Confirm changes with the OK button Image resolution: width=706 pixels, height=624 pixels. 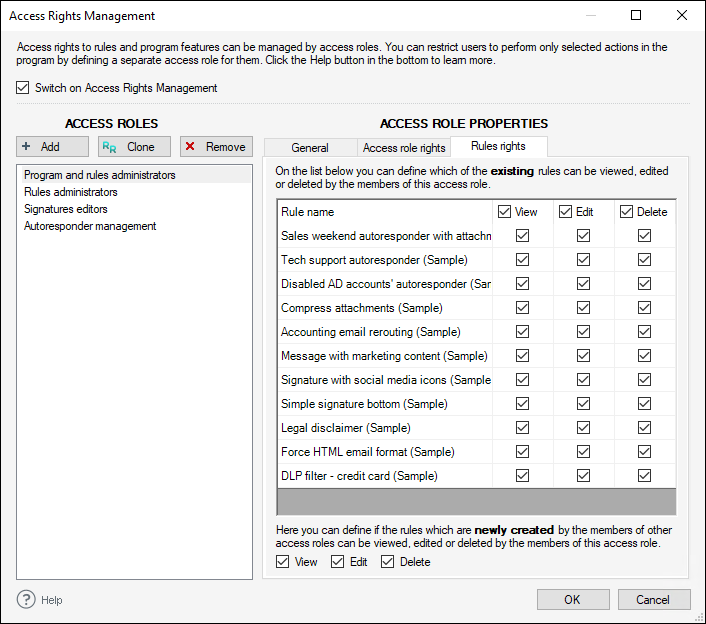573,600
